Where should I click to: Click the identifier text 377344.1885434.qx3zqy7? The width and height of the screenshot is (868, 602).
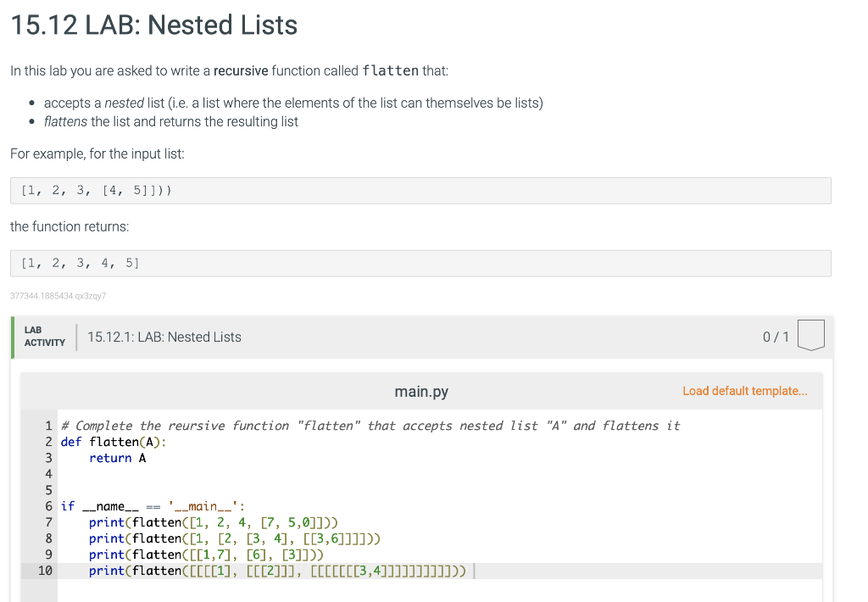point(57,295)
